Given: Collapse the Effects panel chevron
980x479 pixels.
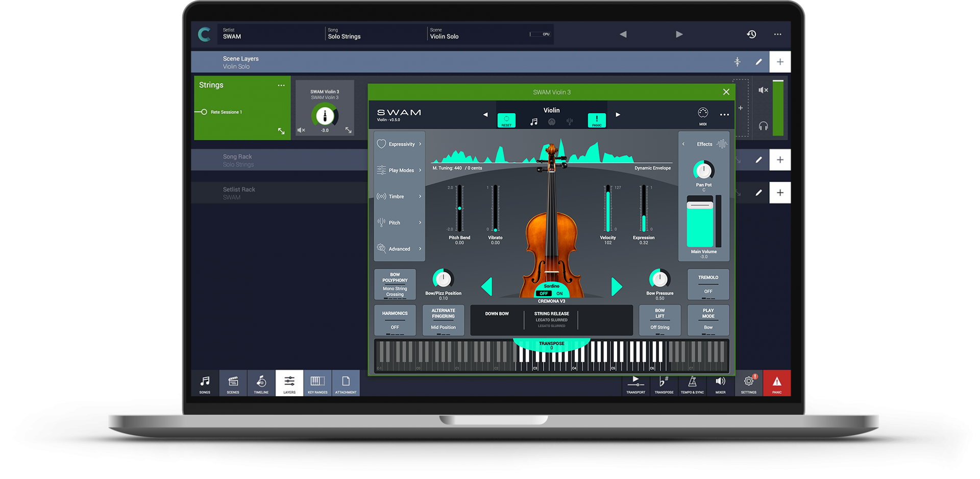Looking at the screenshot, I should pyautogui.click(x=683, y=144).
